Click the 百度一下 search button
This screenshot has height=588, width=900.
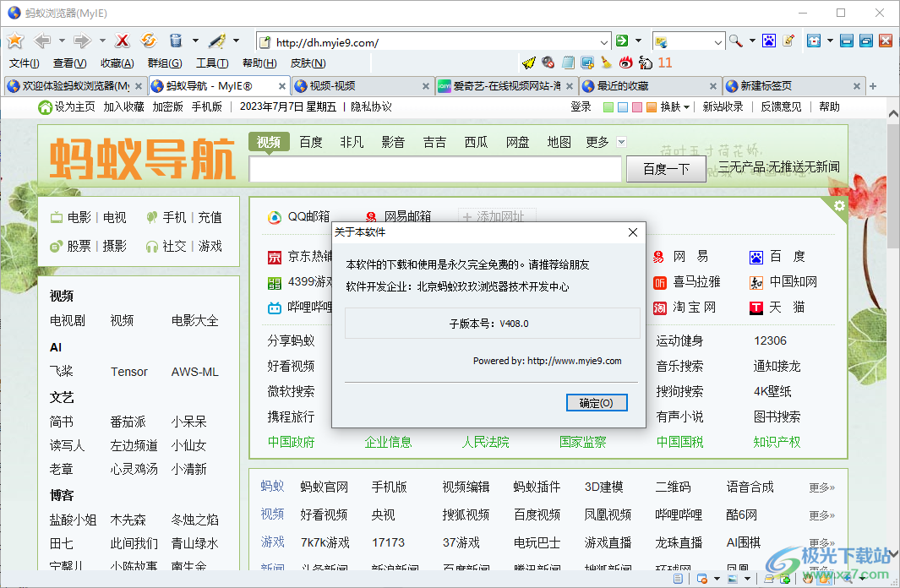click(x=666, y=167)
